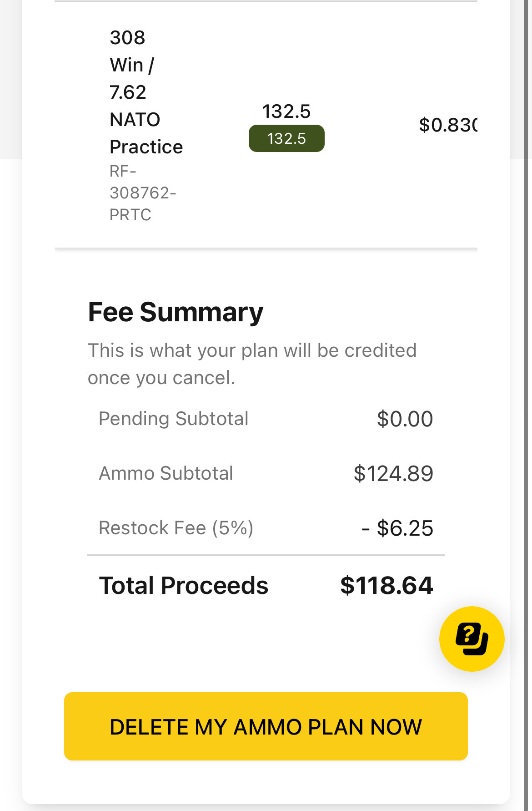Tap the Ammo Subtotal label

(166, 473)
